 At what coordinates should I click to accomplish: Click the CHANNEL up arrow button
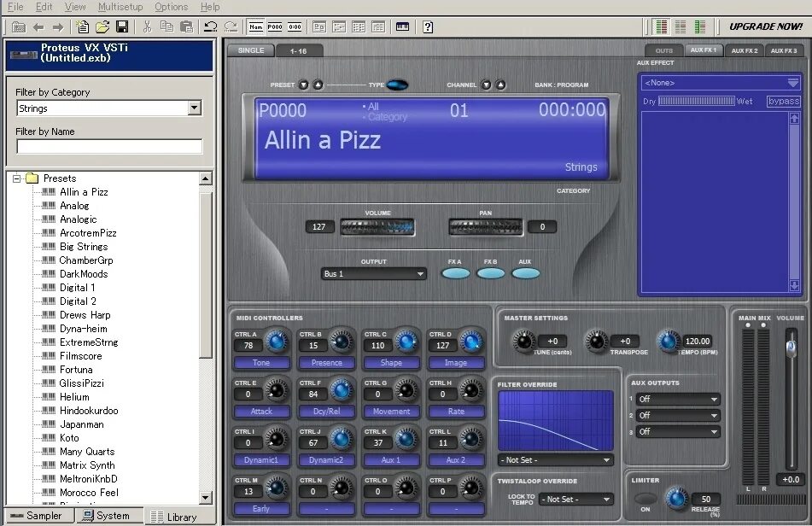pos(500,85)
